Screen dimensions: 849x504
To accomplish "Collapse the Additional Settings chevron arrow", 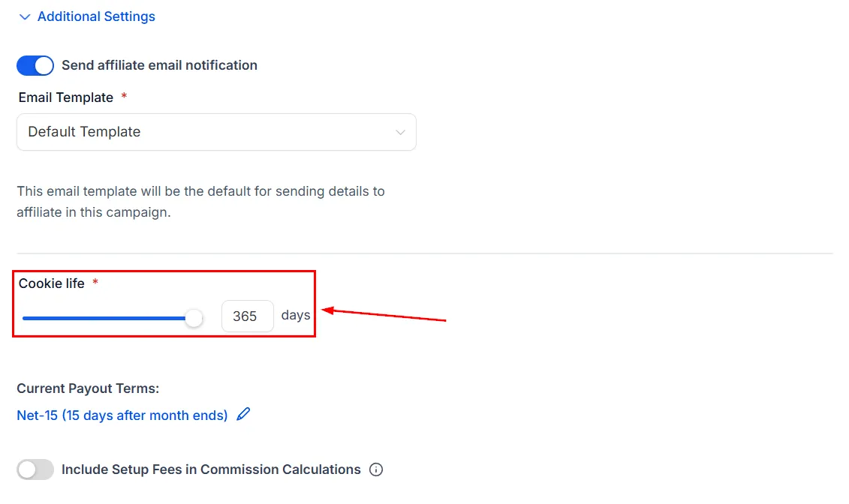I will pos(24,16).
